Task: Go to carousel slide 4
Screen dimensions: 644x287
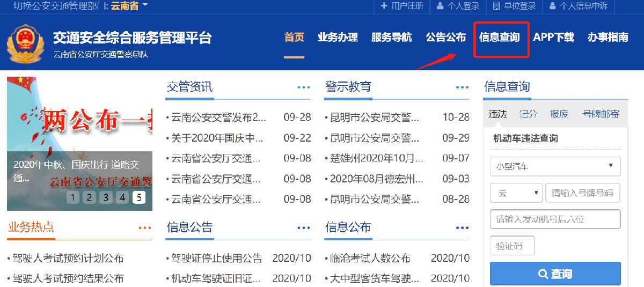Action: [x=122, y=198]
